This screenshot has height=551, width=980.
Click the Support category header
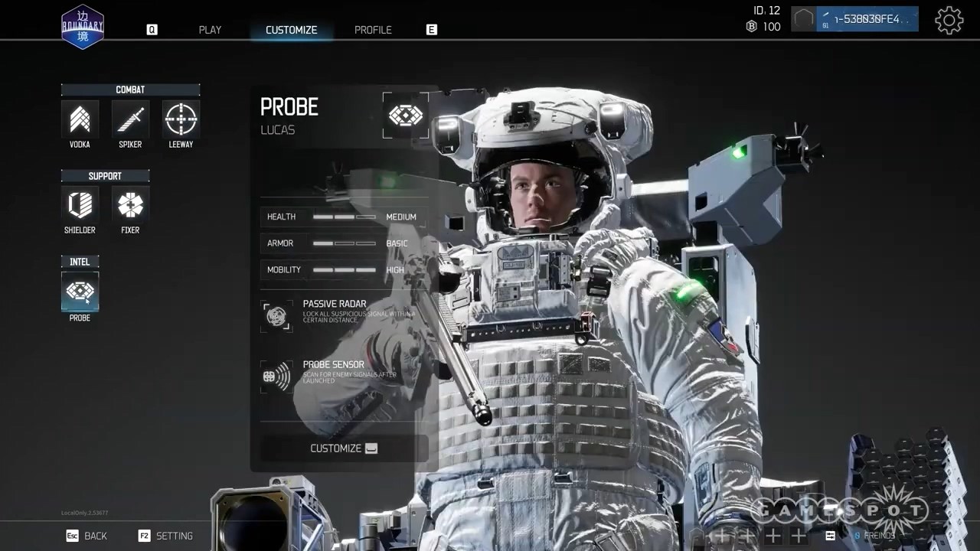105,176
